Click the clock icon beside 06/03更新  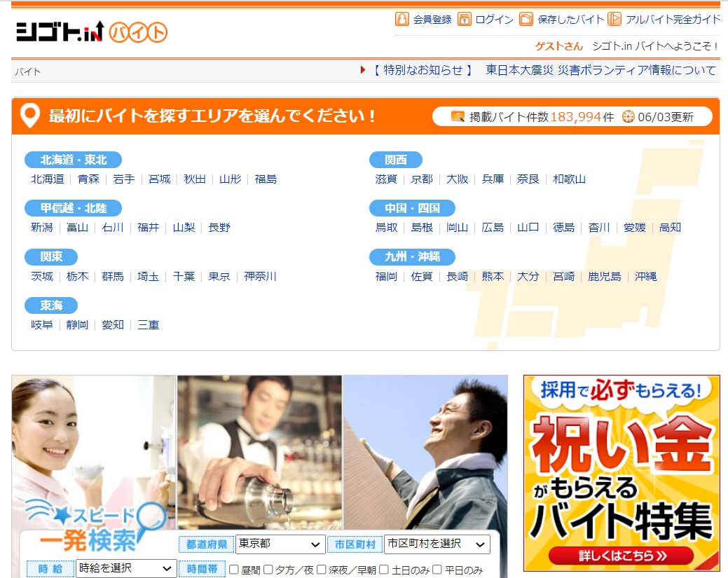629,116
